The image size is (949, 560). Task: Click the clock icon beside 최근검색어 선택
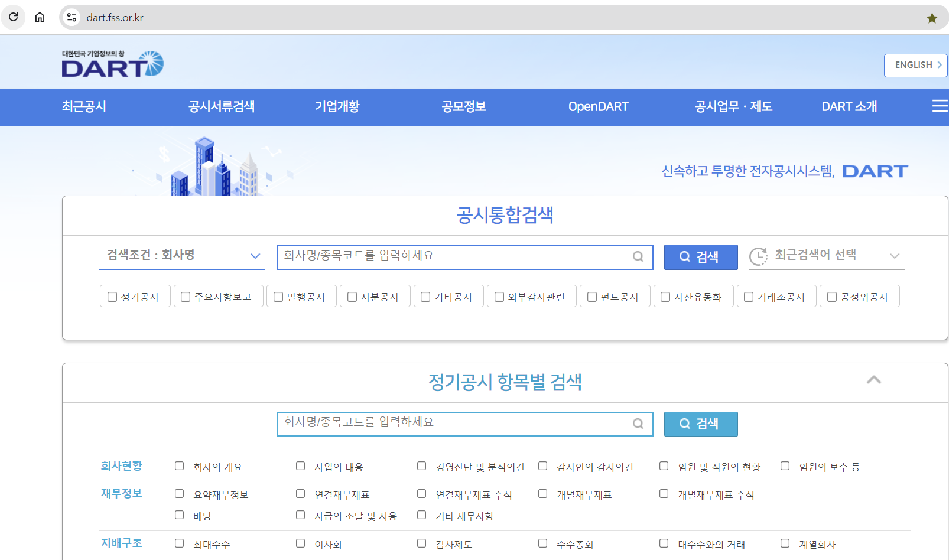point(758,256)
